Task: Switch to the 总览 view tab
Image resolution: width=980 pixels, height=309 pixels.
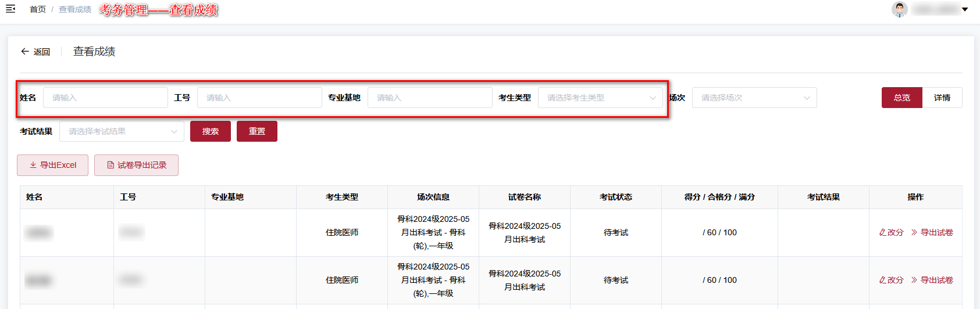Action: 902,98
